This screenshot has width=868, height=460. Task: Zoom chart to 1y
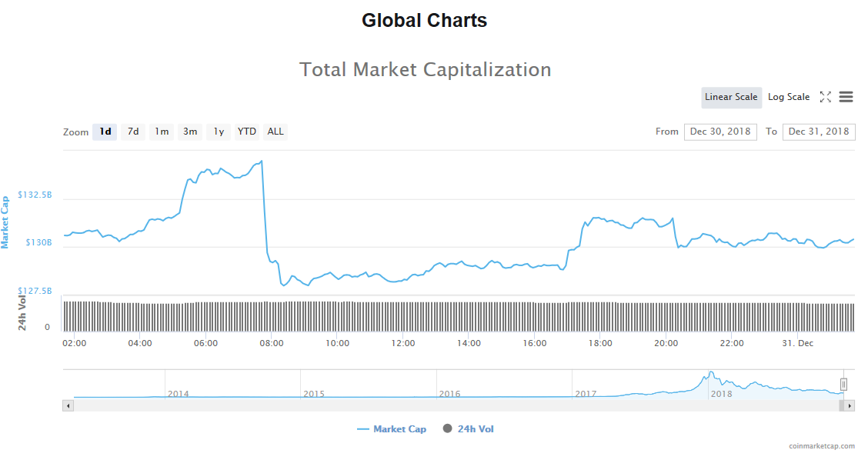point(219,132)
